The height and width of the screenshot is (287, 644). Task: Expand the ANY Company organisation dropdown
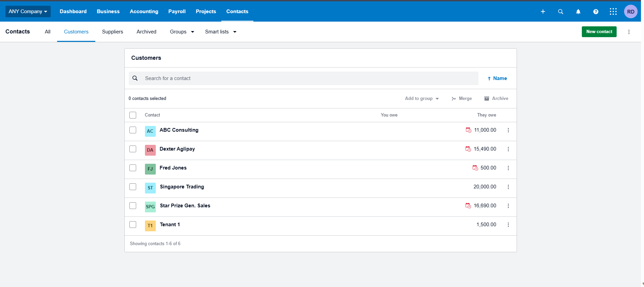pos(28,11)
